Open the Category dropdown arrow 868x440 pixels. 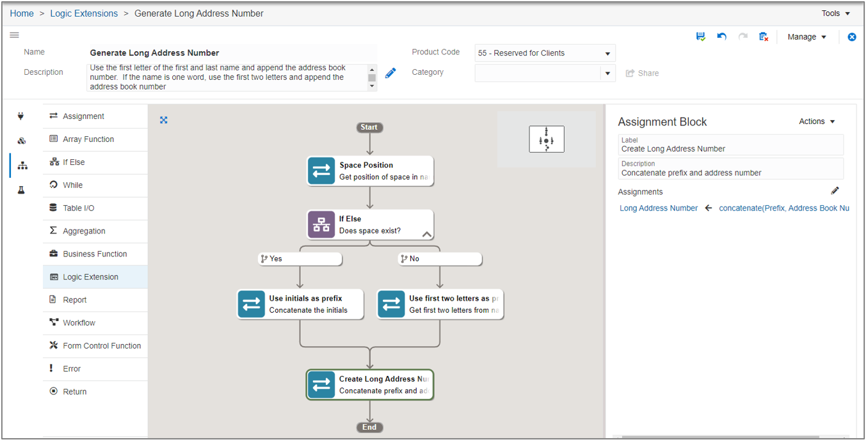[x=608, y=74]
